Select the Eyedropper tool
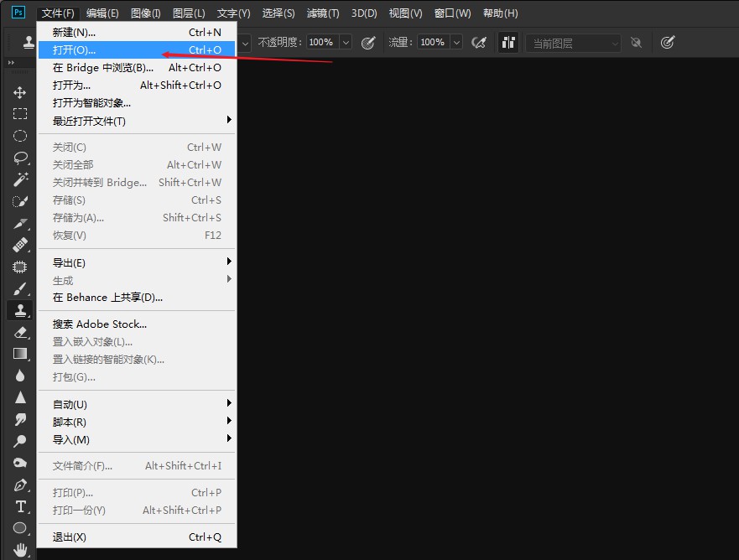 (x=20, y=223)
